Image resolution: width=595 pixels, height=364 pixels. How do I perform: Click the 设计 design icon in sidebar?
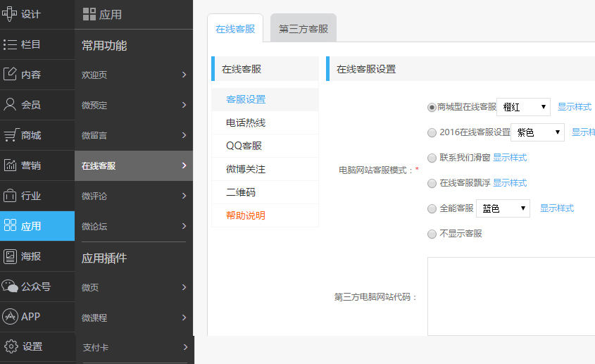[11, 14]
